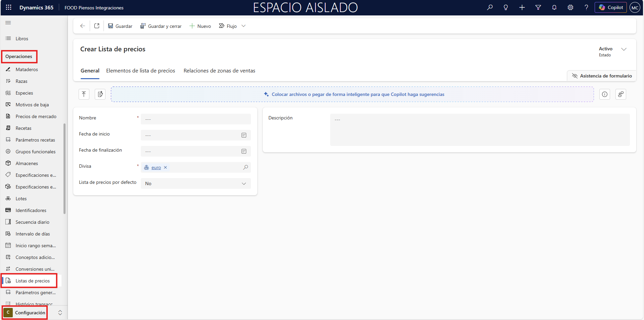
Task: Remove the euro value from Divisa
Action: pyautogui.click(x=165, y=168)
